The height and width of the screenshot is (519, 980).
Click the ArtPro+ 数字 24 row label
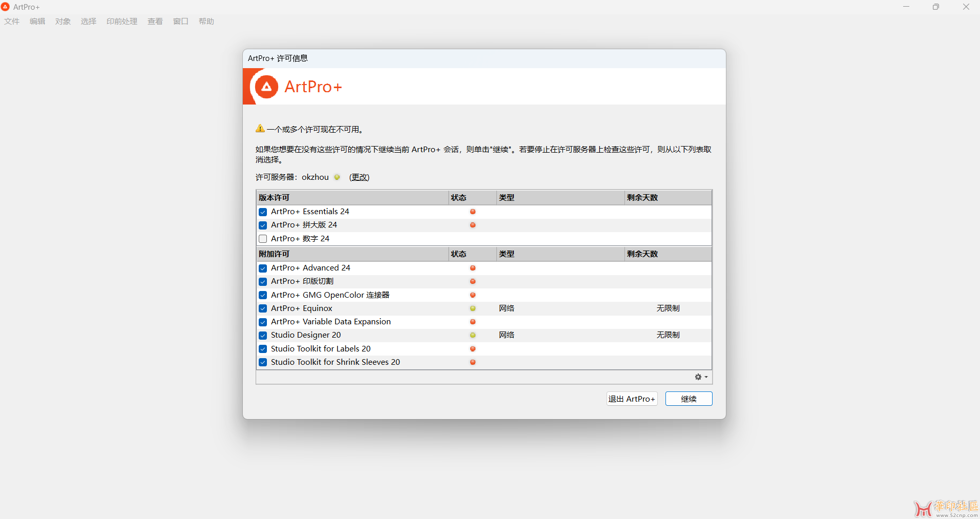pyautogui.click(x=300, y=239)
